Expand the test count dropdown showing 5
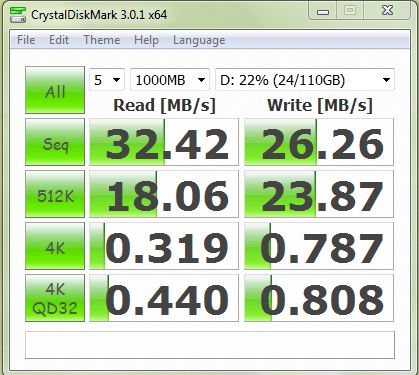This screenshot has height=375, width=419. point(107,80)
